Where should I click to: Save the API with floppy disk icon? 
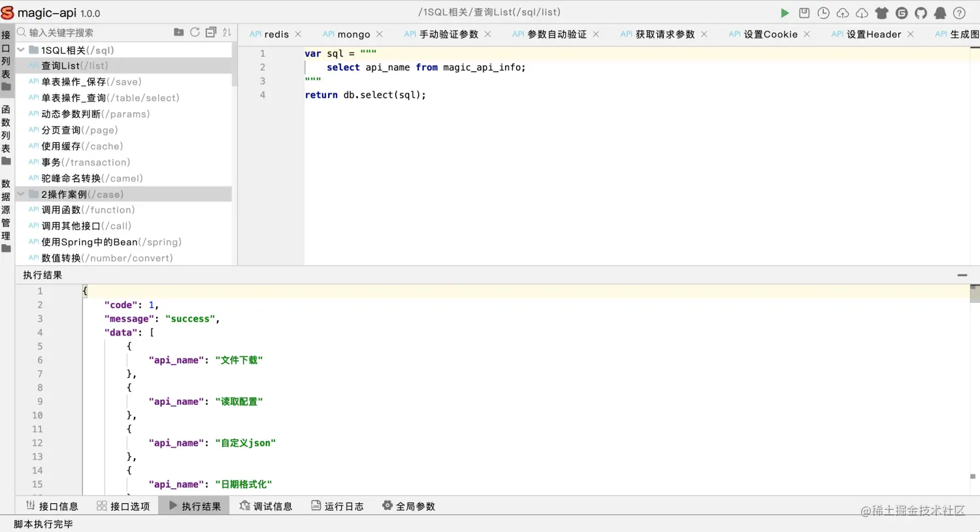click(x=804, y=13)
